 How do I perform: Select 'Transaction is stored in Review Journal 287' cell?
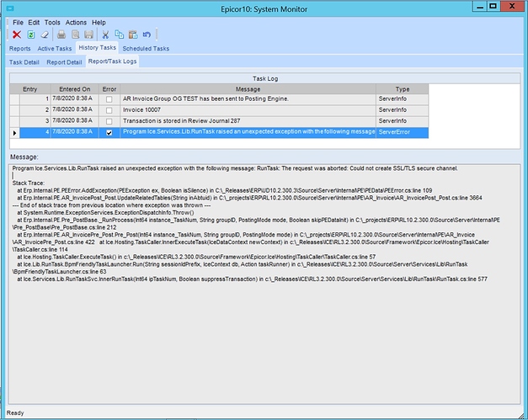248,121
